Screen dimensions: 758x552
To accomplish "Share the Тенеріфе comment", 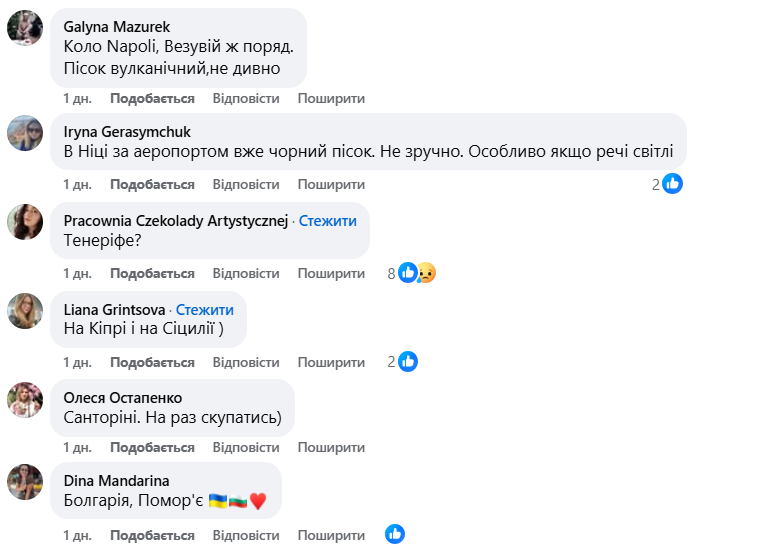I will 331,273.
